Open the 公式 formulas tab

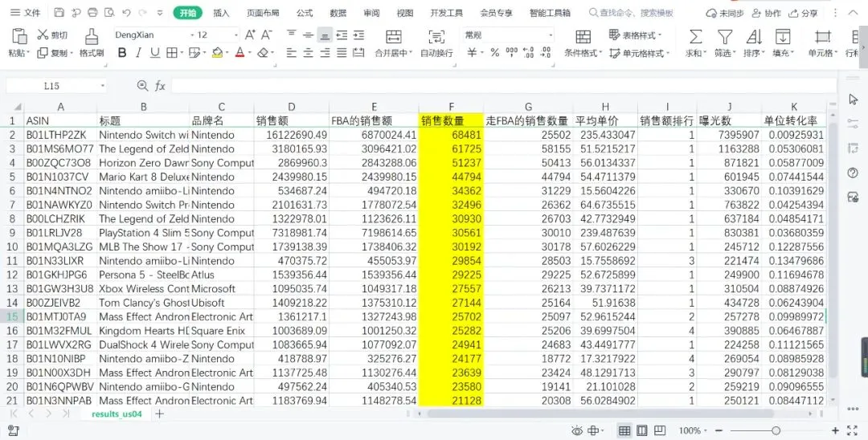coord(305,13)
